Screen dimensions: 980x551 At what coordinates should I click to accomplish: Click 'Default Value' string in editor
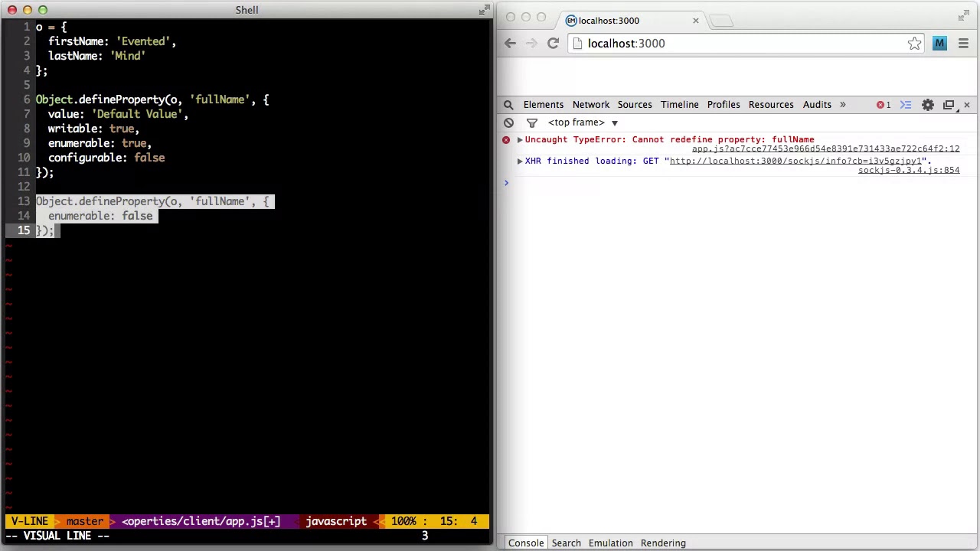point(136,114)
